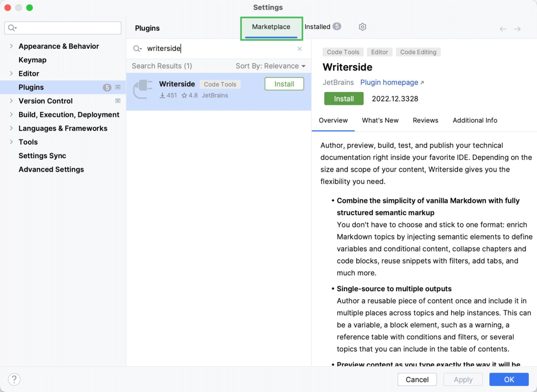Click the back navigation arrow
The image size is (537, 392).
pyautogui.click(x=503, y=29)
